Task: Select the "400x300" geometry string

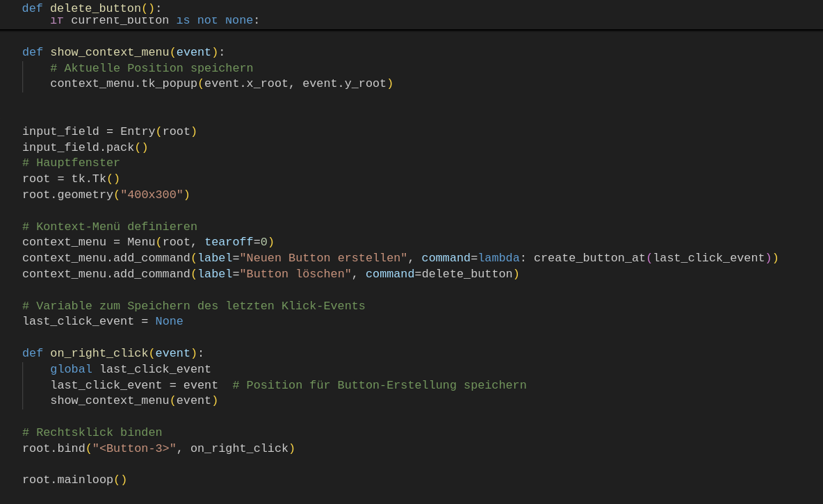Action: point(152,195)
